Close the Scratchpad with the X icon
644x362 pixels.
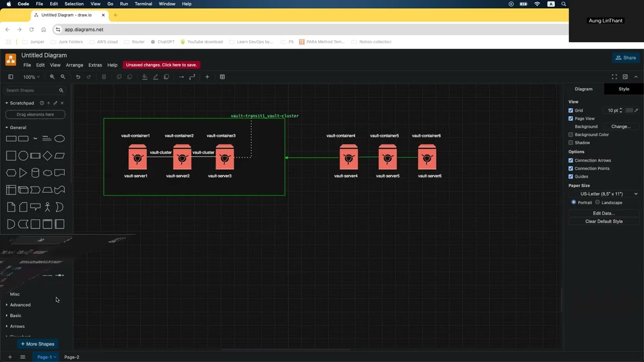point(62,103)
